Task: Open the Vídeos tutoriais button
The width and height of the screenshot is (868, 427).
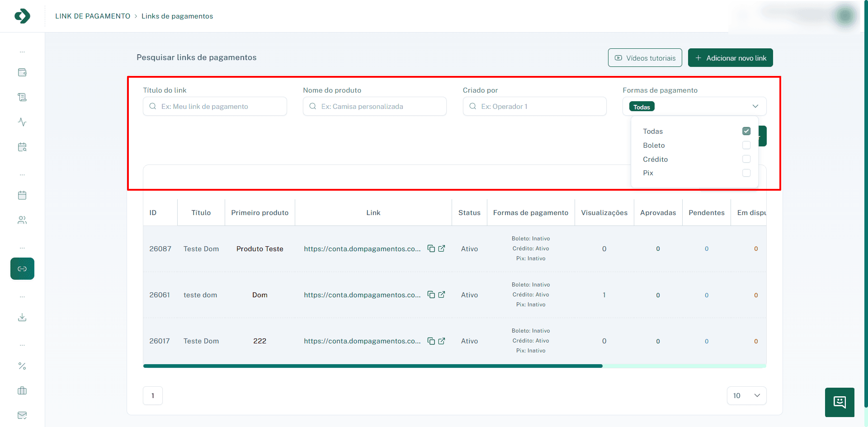Action: (x=645, y=57)
